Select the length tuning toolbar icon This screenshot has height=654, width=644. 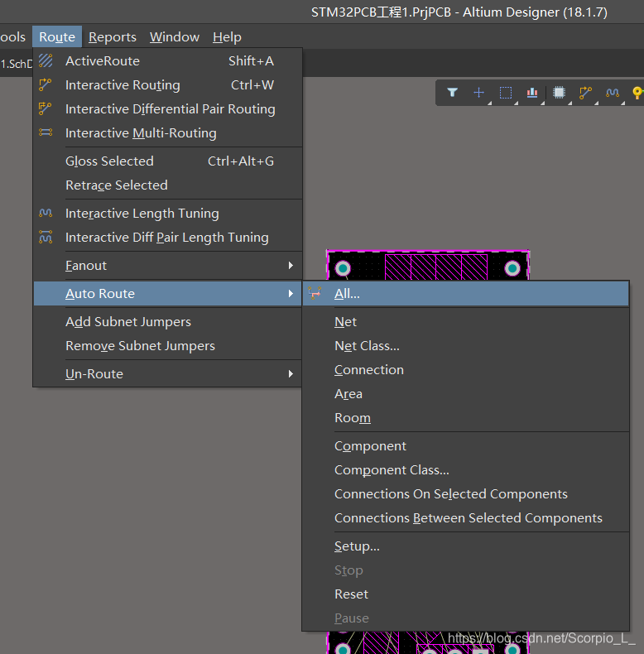(x=613, y=92)
